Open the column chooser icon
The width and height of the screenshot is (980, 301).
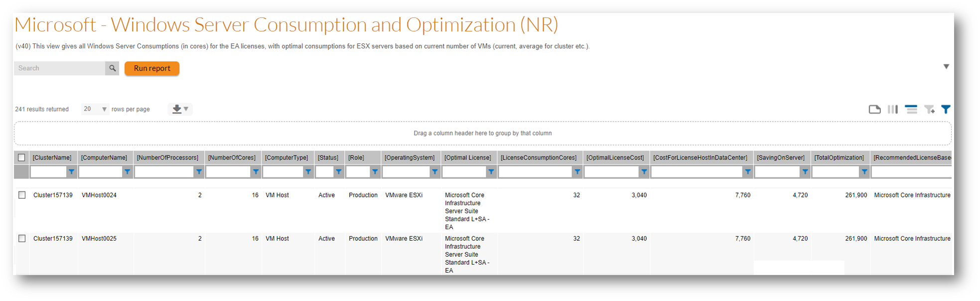(x=893, y=109)
